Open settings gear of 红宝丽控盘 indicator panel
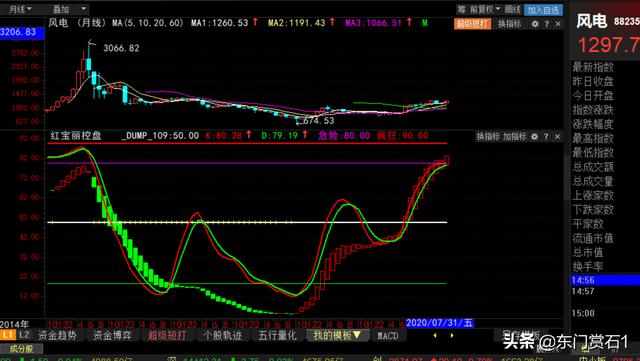Image resolution: width=640 pixels, height=361 pixels. (534, 137)
